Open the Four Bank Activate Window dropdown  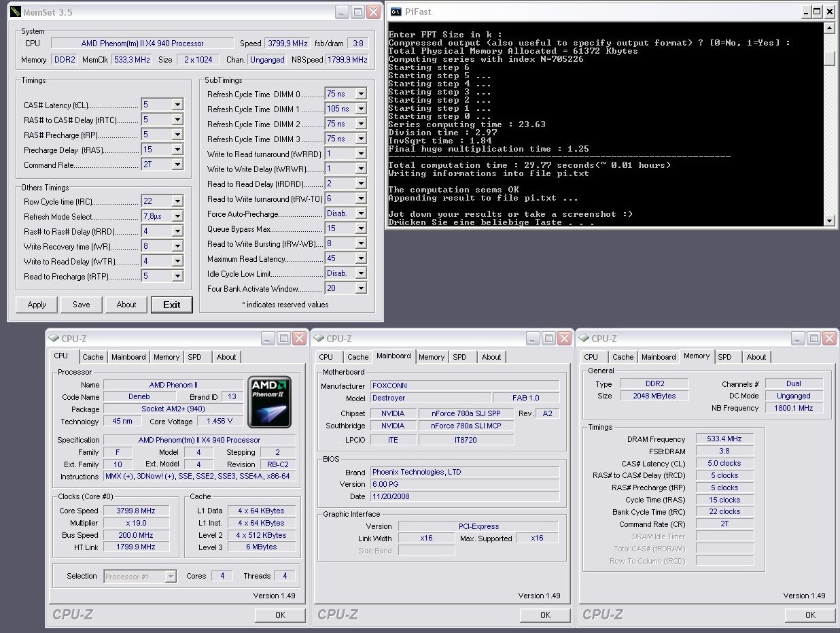(x=361, y=288)
